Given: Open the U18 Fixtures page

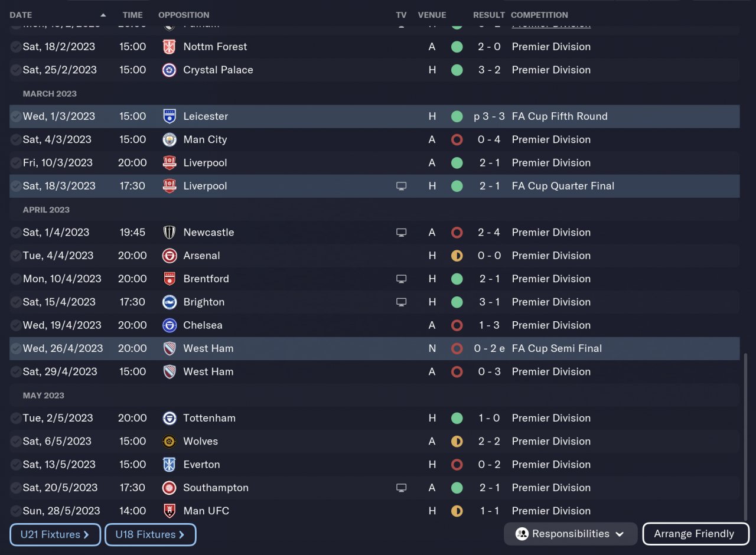Looking at the screenshot, I should click(150, 535).
